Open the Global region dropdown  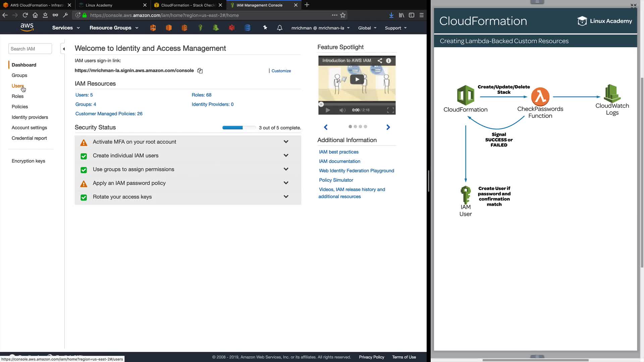(367, 28)
